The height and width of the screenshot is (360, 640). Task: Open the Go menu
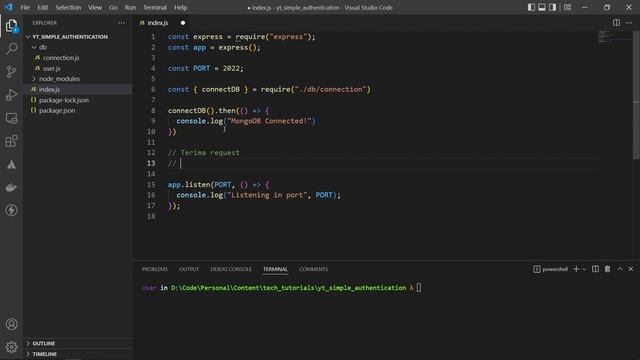pyautogui.click(x=113, y=7)
